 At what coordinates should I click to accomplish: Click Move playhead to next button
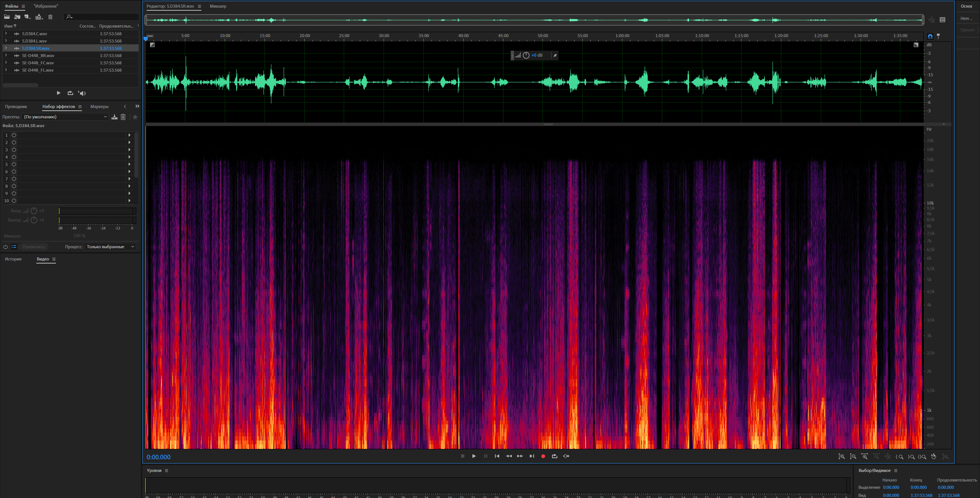coord(532,456)
